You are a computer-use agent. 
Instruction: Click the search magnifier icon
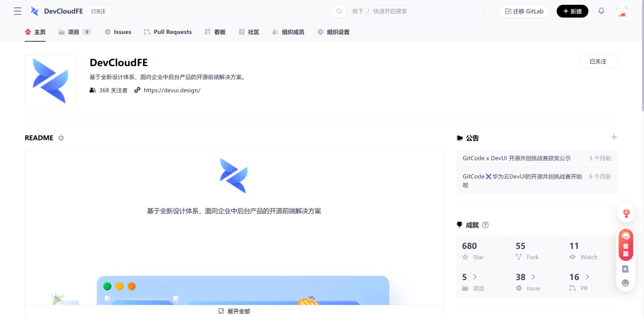point(339,11)
